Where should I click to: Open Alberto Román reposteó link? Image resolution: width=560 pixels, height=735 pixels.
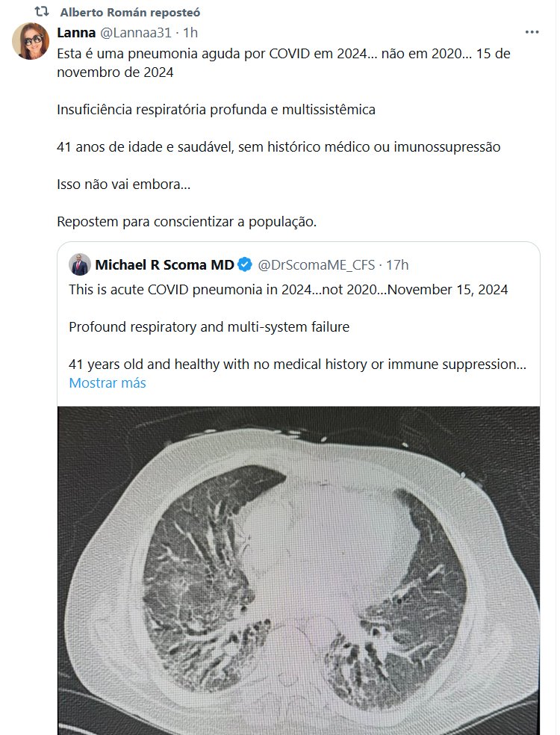(x=129, y=13)
